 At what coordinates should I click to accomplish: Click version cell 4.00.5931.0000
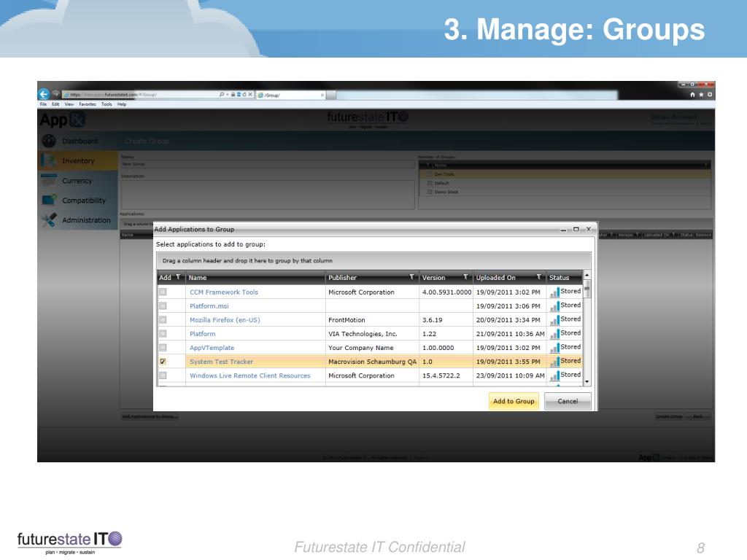(446, 292)
